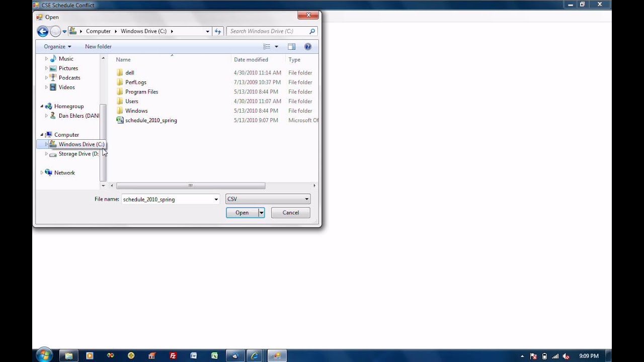Click the Open button

[x=242, y=213]
